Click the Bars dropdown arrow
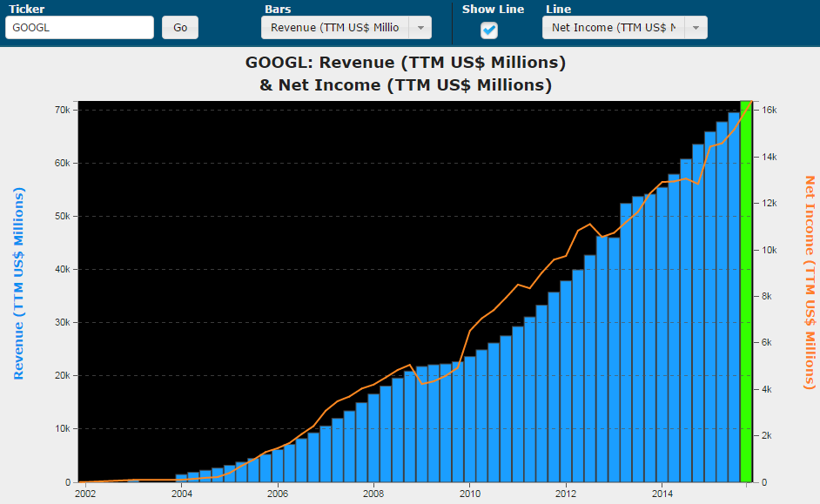The image size is (820, 504). 420,28
